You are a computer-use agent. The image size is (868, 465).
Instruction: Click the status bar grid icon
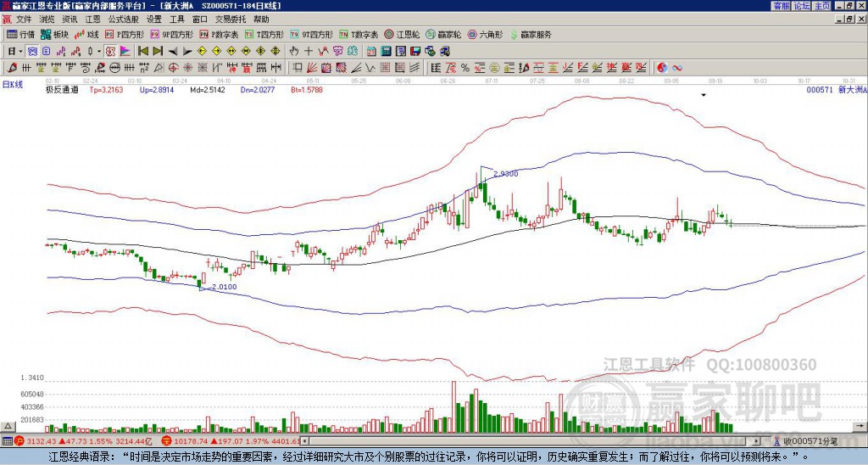(x=7, y=441)
